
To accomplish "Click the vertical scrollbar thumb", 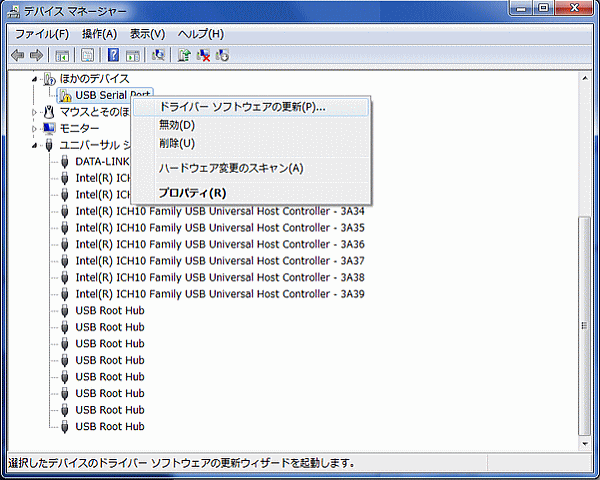I will click(585, 325).
